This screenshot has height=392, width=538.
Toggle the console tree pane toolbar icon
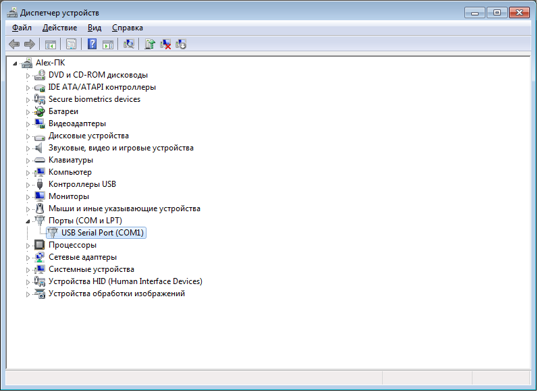click(51, 45)
